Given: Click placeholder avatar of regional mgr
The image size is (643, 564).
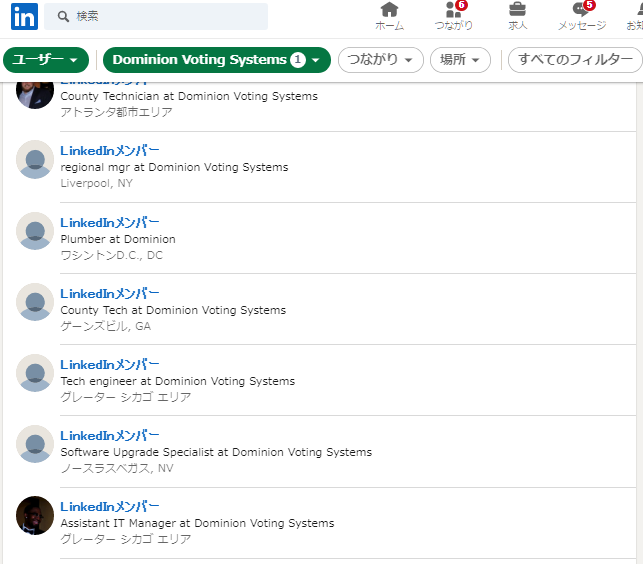Looking at the screenshot, I should coord(35,159).
